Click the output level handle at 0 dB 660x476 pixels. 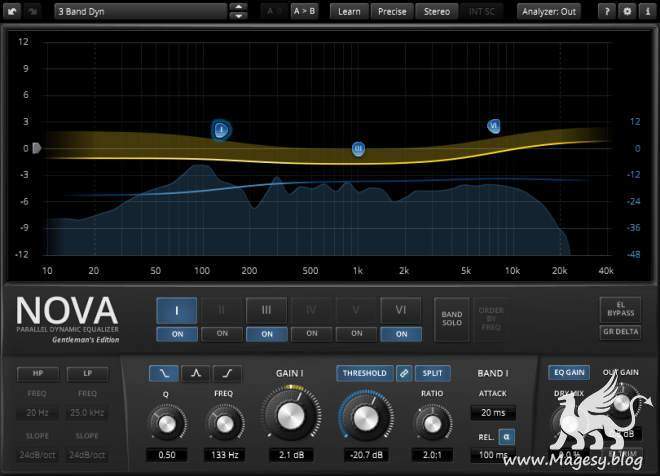pos(37,148)
